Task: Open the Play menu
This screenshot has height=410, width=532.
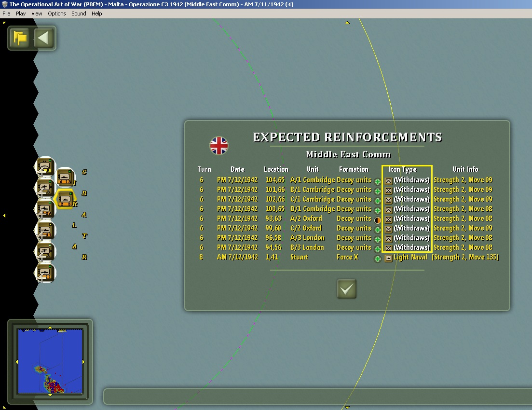Action: (21, 14)
